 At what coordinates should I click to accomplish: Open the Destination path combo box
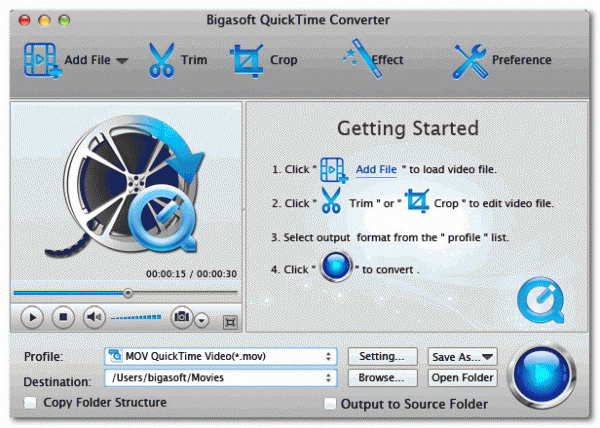[221, 378]
